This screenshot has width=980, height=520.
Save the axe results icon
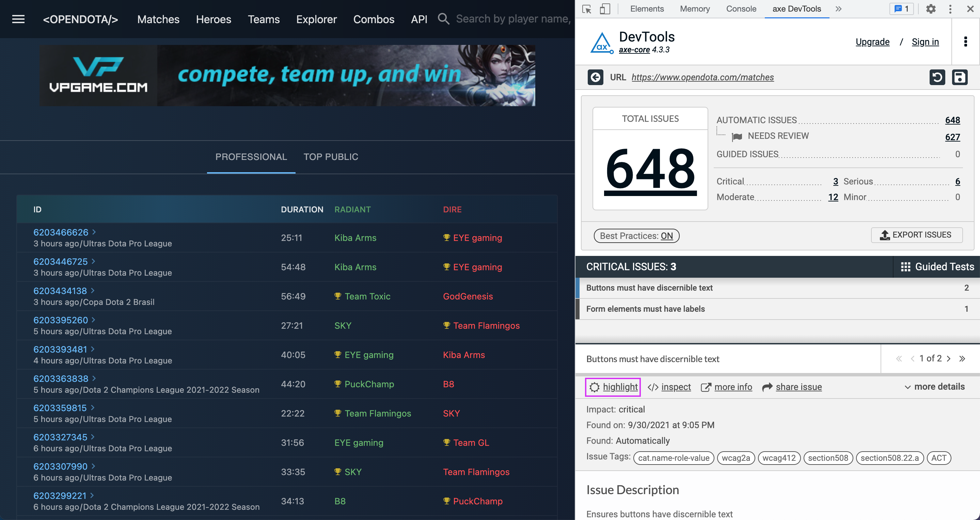point(960,77)
